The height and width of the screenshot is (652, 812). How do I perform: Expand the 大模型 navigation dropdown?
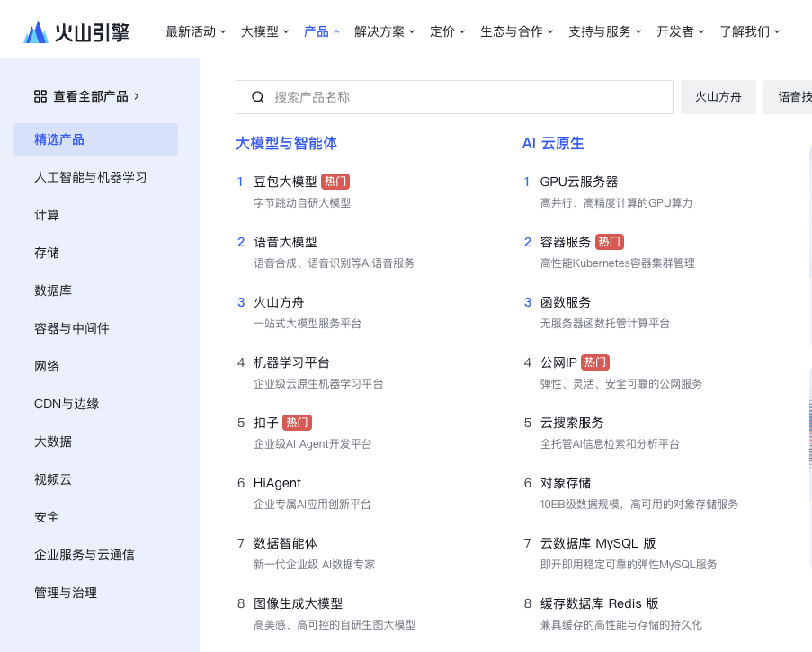pos(265,31)
